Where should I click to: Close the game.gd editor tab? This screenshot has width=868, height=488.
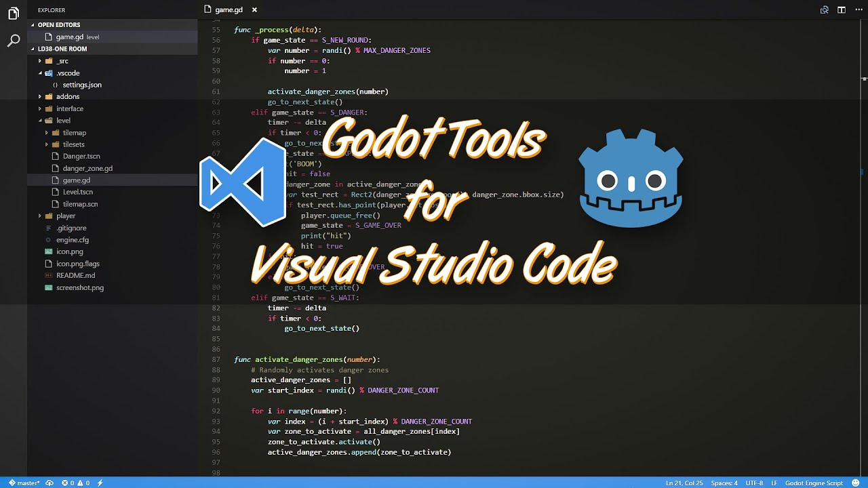[x=254, y=9]
